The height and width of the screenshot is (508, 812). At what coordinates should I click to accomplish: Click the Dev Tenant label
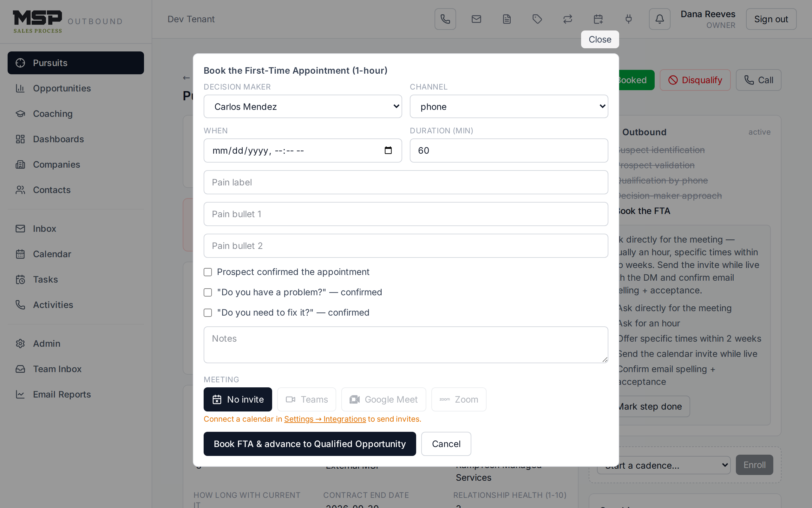coord(191,19)
